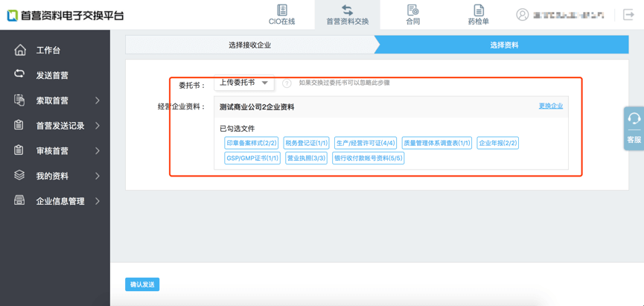Select 首营发送记录 menu label
This screenshot has width=644, height=306.
coord(60,126)
